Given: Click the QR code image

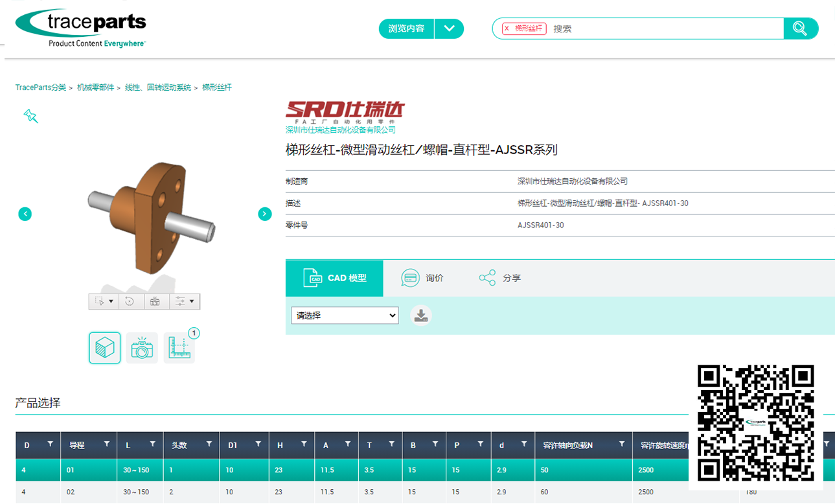Looking at the screenshot, I should (755, 423).
